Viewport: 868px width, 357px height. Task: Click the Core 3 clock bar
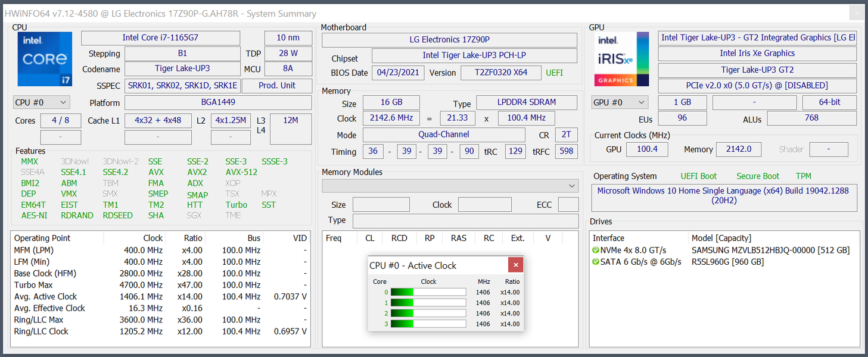point(428,324)
